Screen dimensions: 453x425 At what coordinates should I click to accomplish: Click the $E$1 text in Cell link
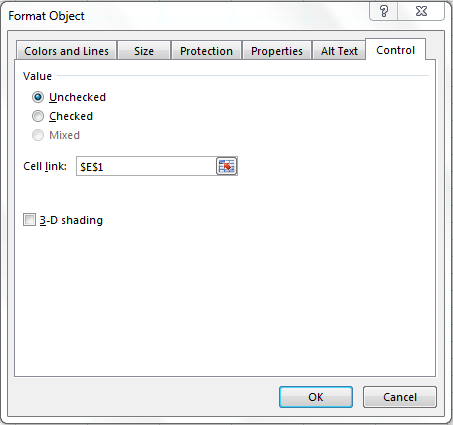(x=92, y=167)
